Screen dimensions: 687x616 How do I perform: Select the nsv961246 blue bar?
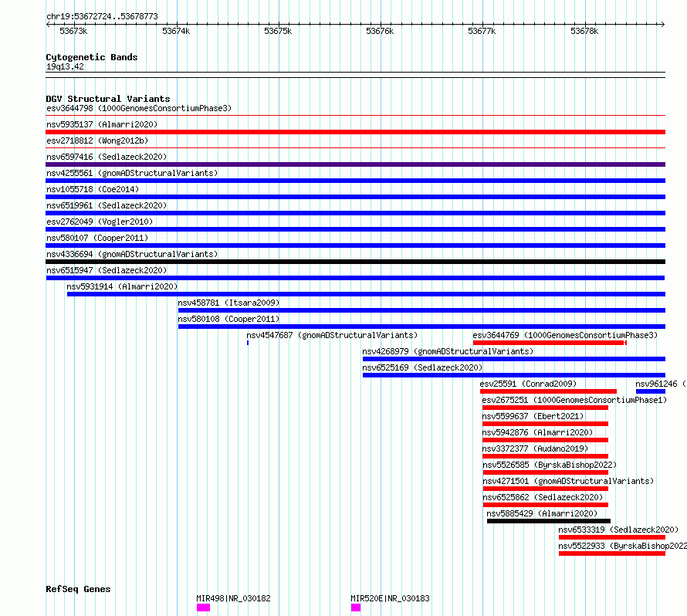click(651, 391)
